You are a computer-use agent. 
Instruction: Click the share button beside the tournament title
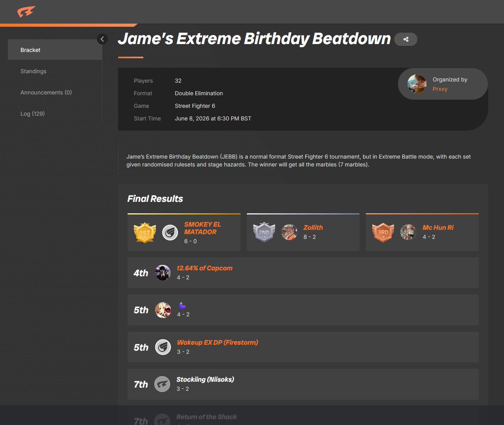tap(406, 39)
